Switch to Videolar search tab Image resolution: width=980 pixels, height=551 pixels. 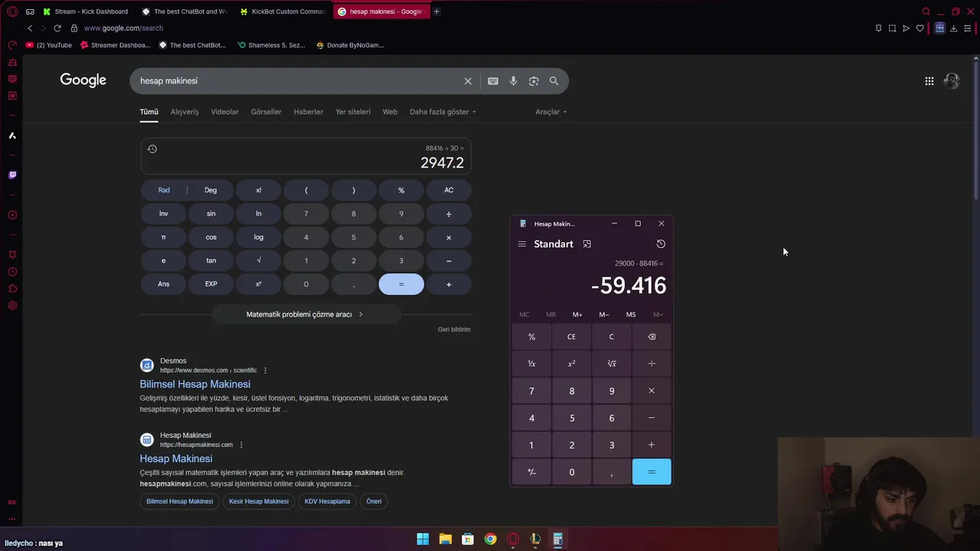224,112
